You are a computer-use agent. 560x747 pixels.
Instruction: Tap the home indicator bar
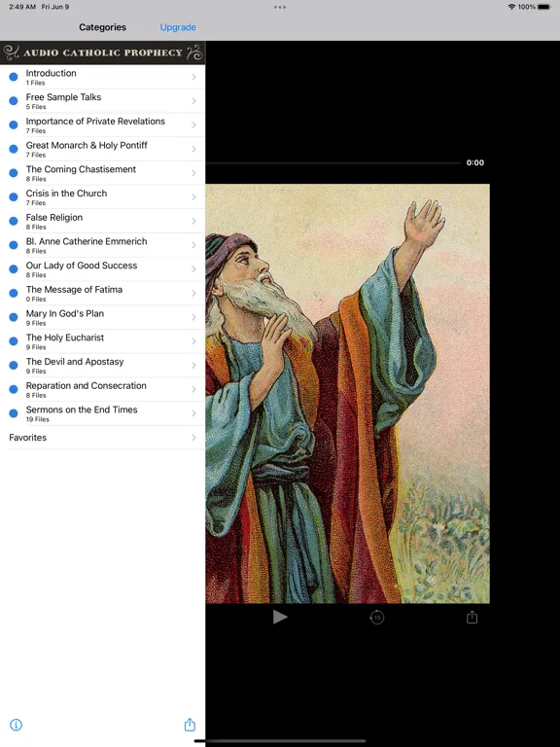tap(280, 741)
